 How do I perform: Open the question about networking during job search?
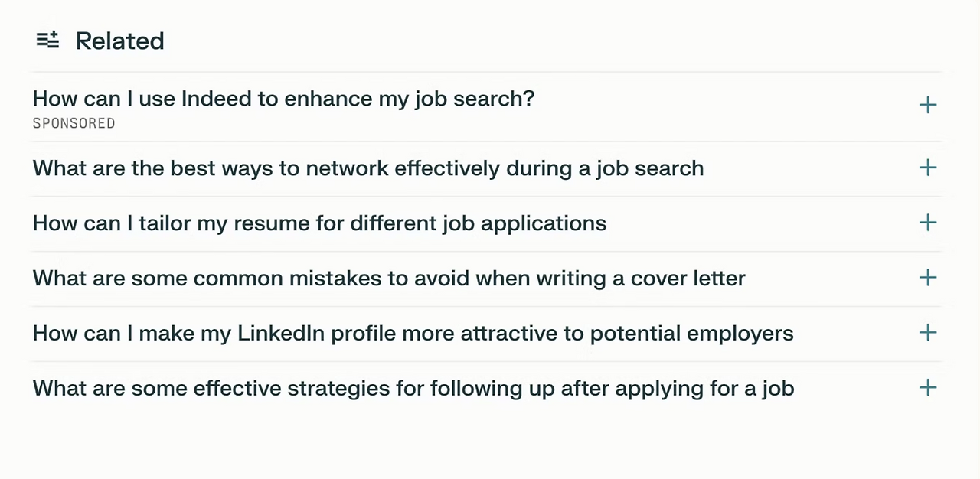pos(367,168)
